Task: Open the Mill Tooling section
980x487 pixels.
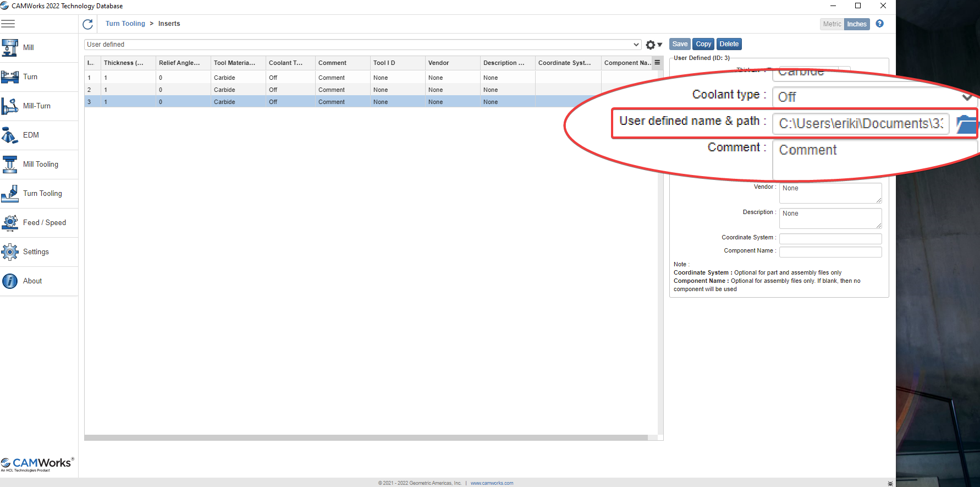Action: (39, 165)
